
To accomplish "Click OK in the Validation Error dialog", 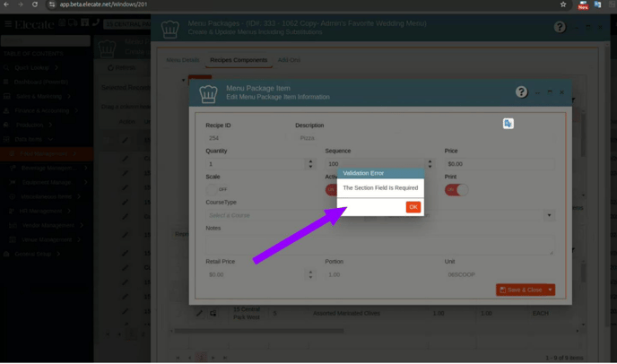I will pos(413,207).
